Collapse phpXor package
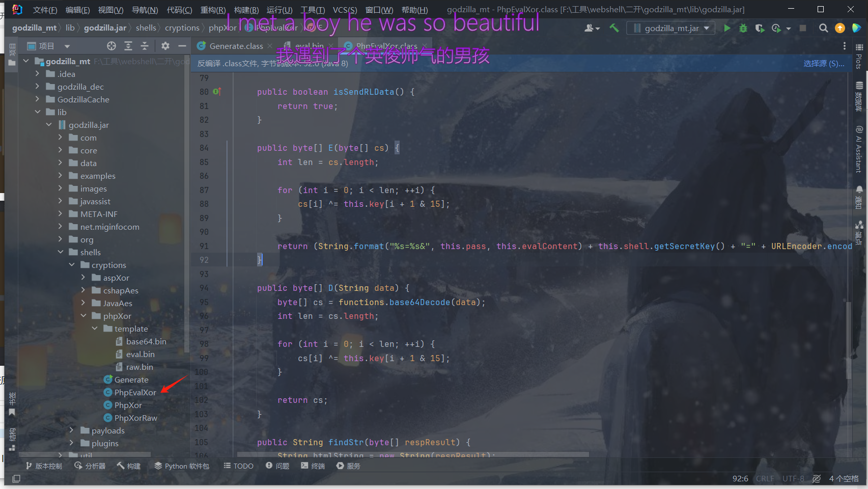Screen dimensions: 868x489 [83, 316]
